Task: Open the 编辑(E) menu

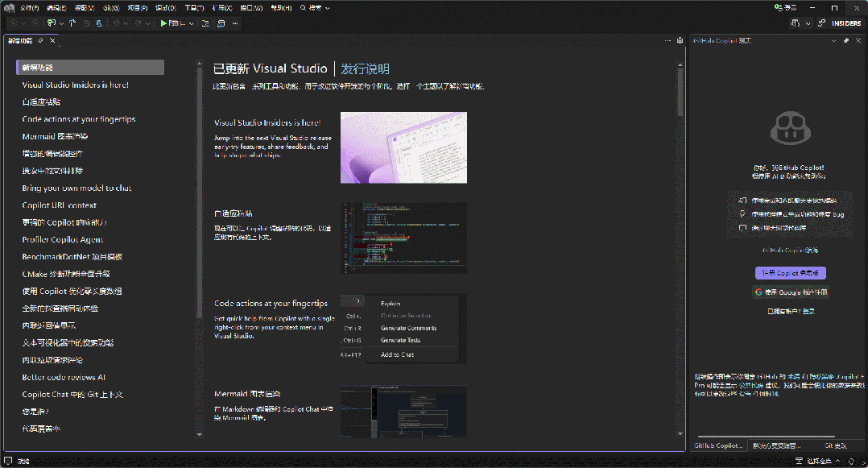Action: click(x=56, y=8)
